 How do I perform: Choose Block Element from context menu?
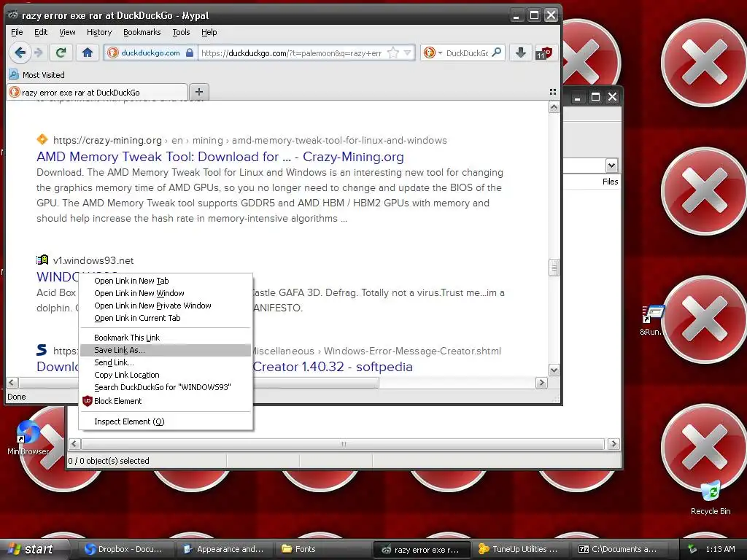point(166,401)
